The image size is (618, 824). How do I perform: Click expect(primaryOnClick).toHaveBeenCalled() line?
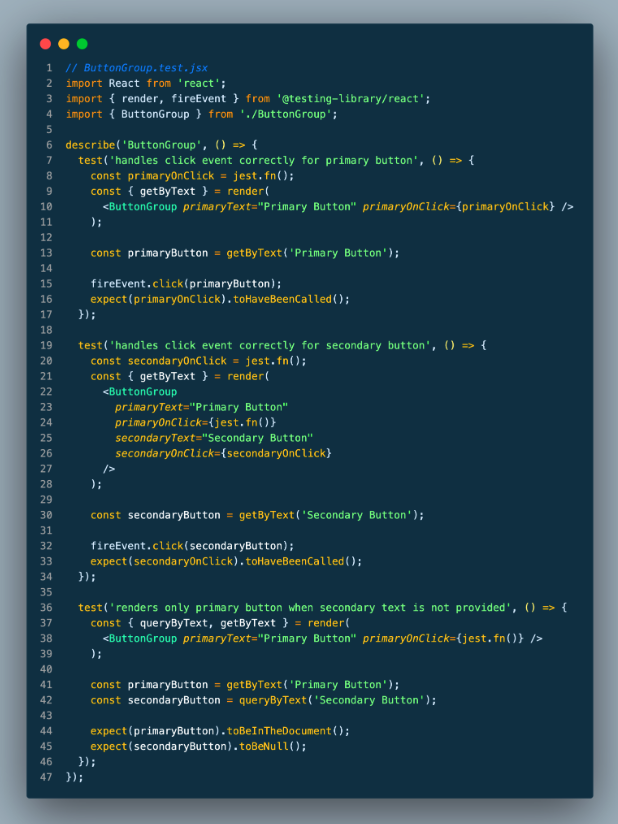220,299
